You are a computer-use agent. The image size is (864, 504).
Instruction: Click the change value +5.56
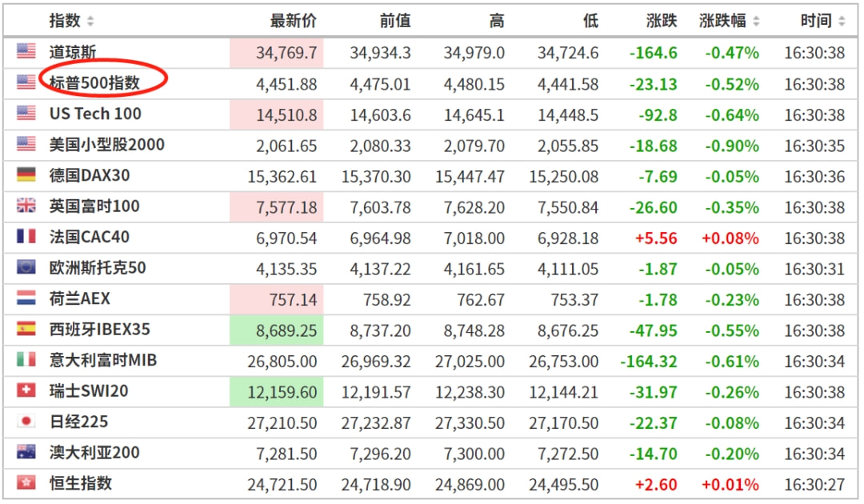click(656, 238)
